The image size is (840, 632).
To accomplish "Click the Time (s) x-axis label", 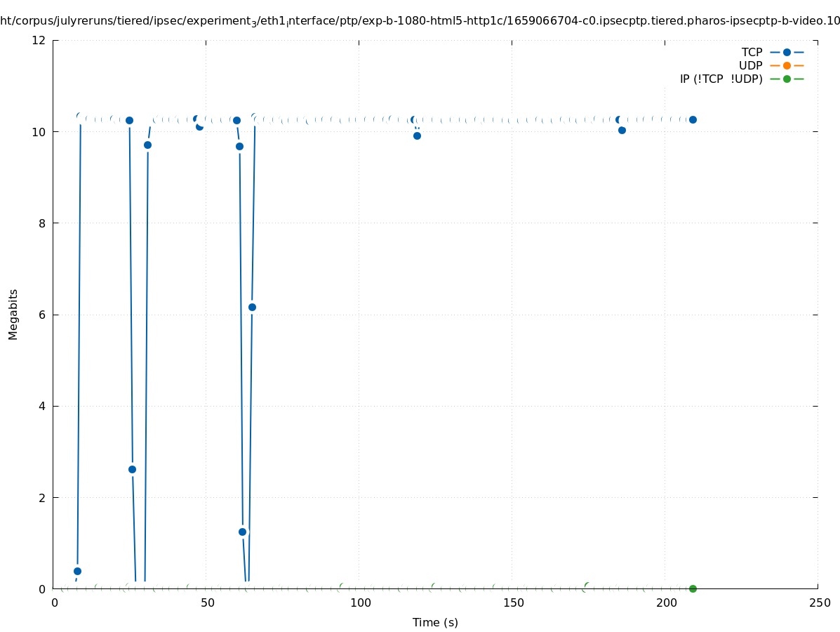I will coord(435,622).
